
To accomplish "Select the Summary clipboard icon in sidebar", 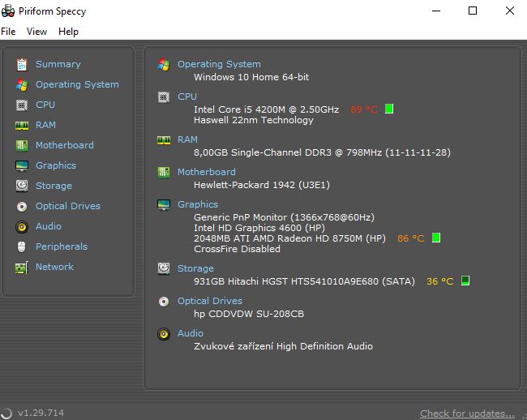I will tap(22, 65).
